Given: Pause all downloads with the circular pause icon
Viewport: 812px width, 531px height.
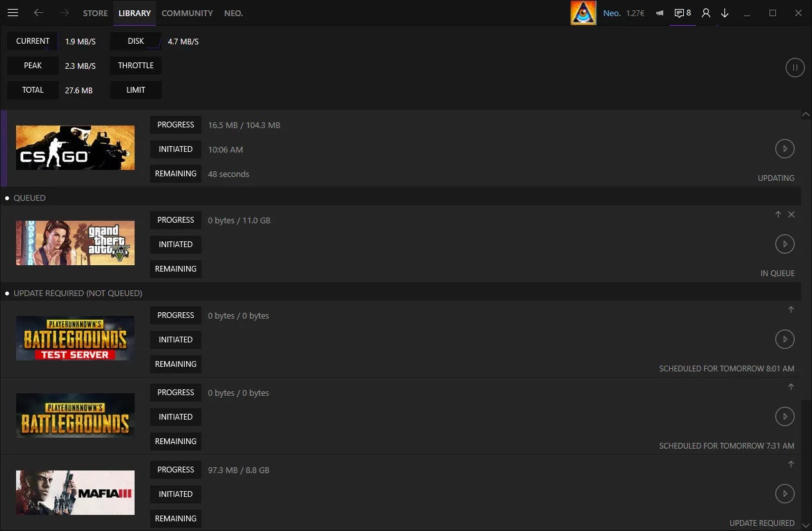Looking at the screenshot, I should (795, 67).
